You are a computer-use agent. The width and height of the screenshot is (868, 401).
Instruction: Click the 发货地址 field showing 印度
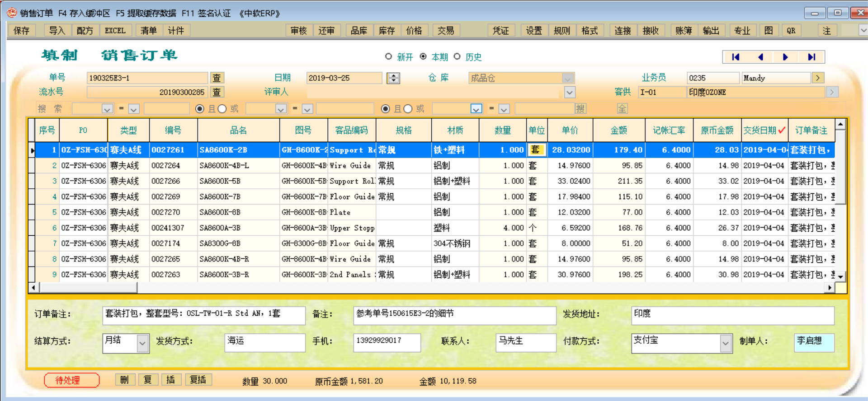732,316
